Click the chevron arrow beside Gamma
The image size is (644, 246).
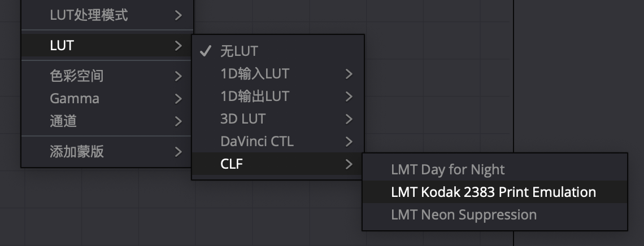click(179, 98)
